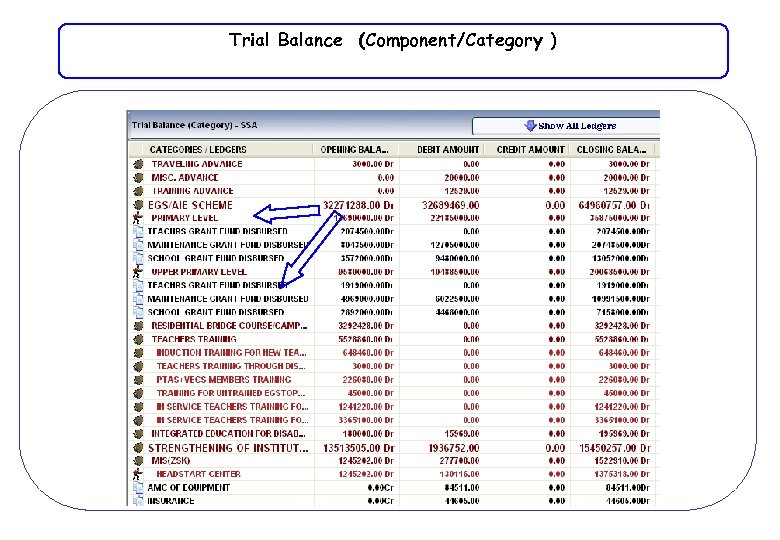Click the figure icon beside PRIMARY LEVEL
The height and width of the screenshot is (540, 780).
138,218
